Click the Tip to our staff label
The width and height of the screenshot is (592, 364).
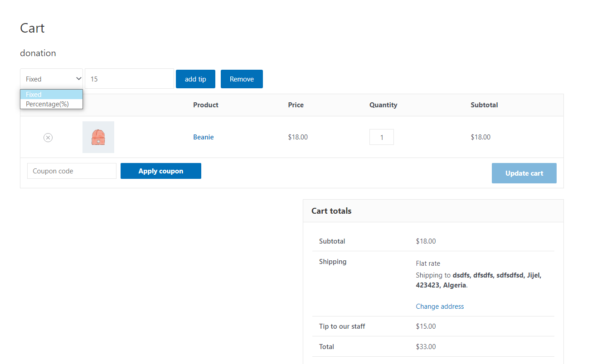342,326
